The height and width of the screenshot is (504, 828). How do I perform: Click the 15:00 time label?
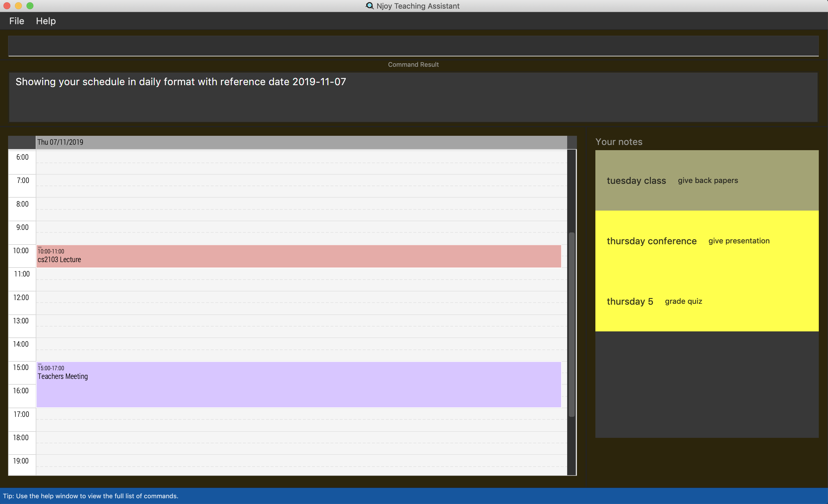(x=21, y=367)
